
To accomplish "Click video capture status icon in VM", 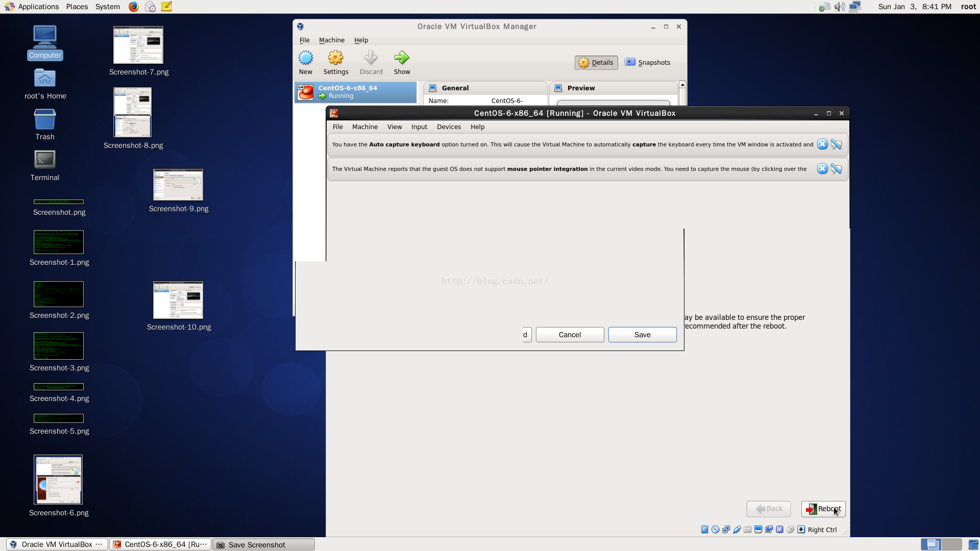I will click(x=769, y=530).
